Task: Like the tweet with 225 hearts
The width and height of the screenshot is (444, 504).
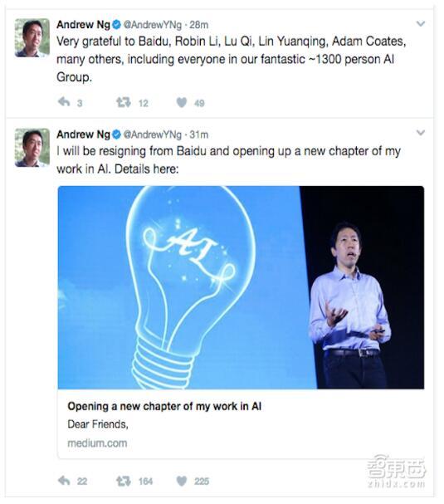Action: click(x=182, y=481)
